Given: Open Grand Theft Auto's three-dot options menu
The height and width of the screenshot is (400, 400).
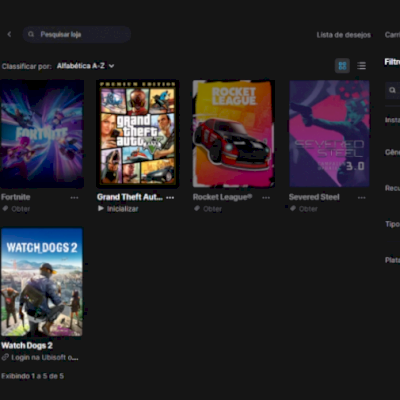Looking at the screenshot, I should (170, 198).
